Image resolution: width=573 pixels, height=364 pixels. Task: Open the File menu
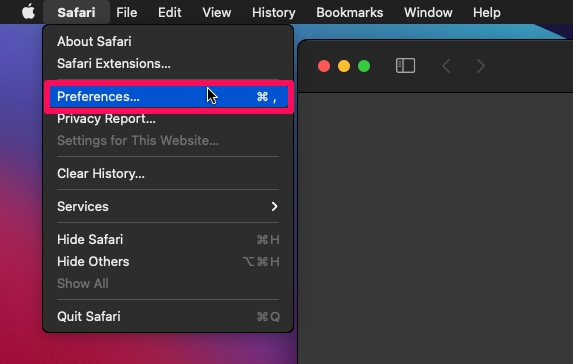(x=127, y=12)
